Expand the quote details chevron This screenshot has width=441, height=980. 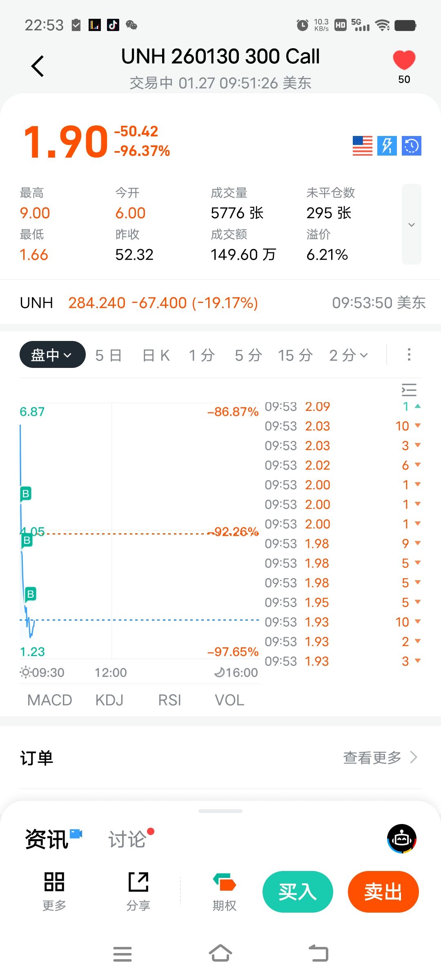(411, 225)
